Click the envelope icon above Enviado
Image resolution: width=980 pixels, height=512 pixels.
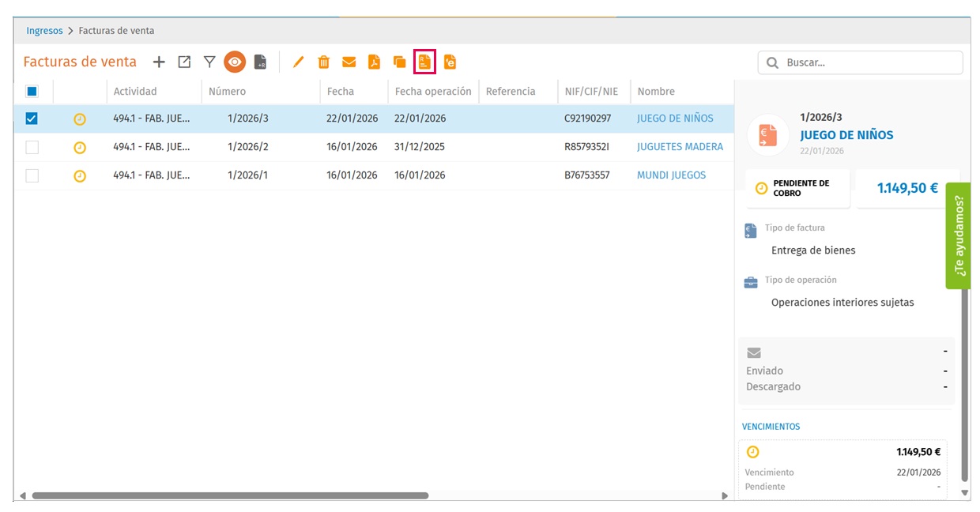pyautogui.click(x=753, y=353)
